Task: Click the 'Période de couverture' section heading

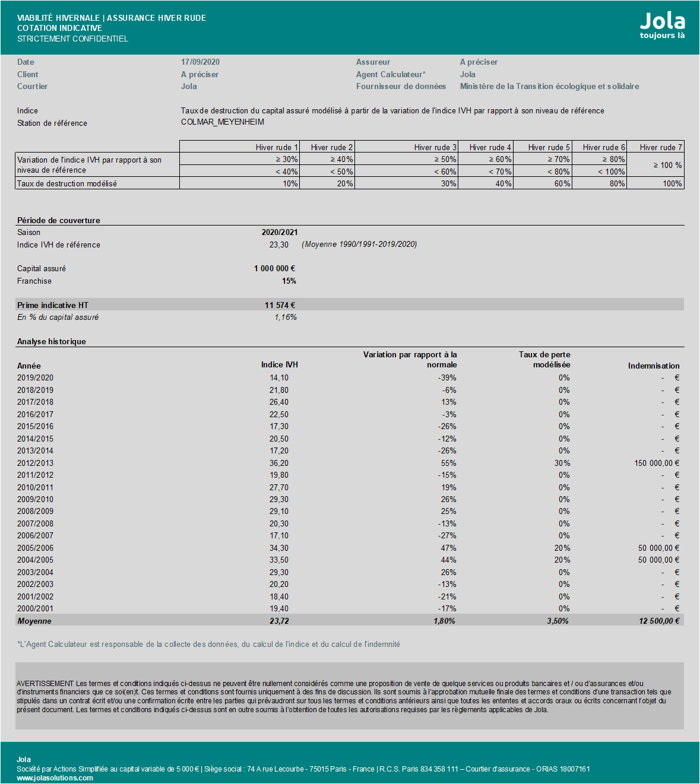Action: pos(59,220)
